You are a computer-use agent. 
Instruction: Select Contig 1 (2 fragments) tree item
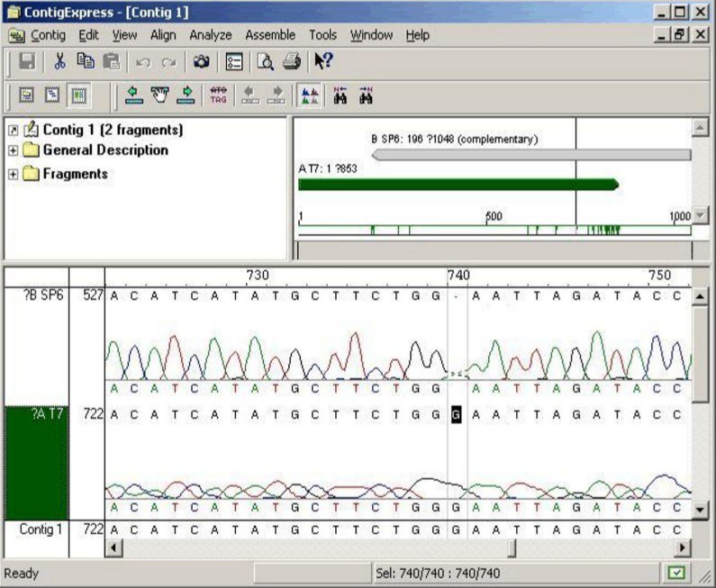pos(113,130)
